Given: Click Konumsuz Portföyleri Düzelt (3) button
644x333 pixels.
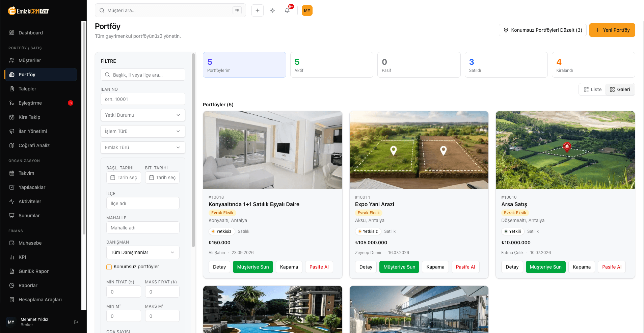Looking at the screenshot, I should coord(543,30).
